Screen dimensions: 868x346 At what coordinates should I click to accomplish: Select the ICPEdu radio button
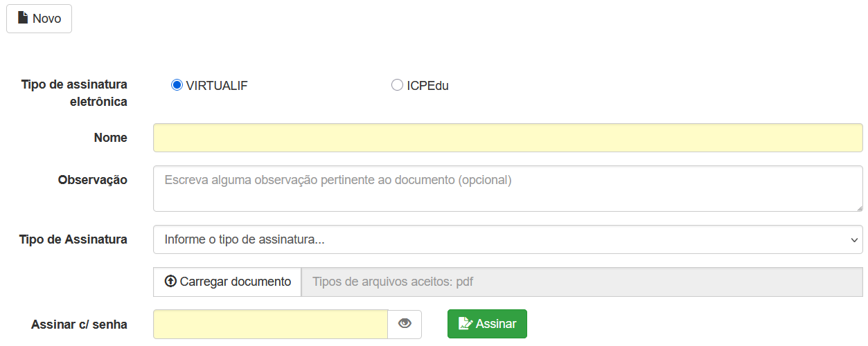[x=397, y=85]
